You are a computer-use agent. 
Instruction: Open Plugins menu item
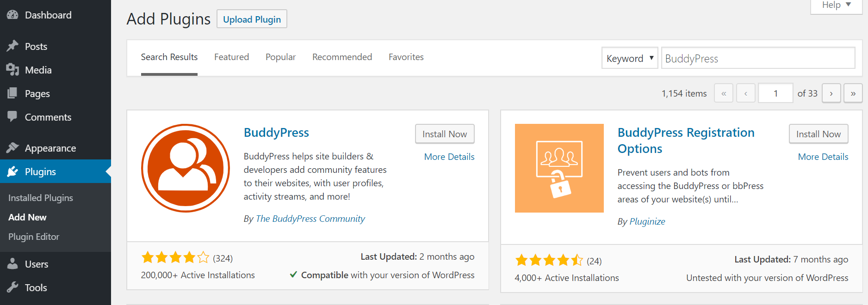pyautogui.click(x=56, y=171)
